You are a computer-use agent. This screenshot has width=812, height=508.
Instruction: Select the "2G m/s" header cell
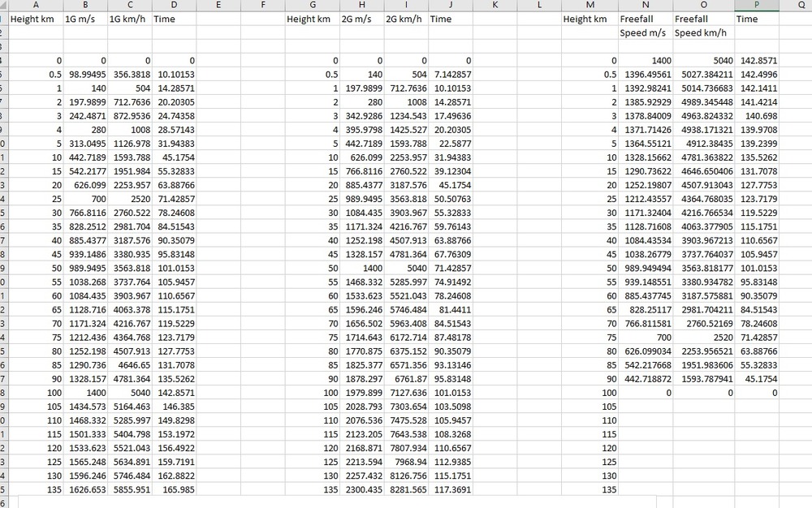pos(360,19)
